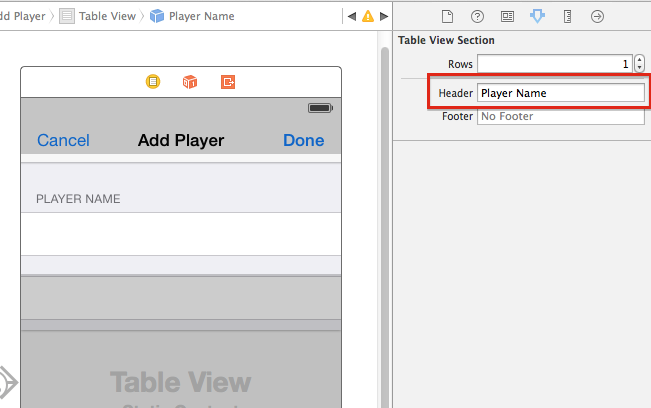This screenshot has height=408, width=651.
Task: Click the yellow warning triangle in jump bar
Action: pos(367,17)
